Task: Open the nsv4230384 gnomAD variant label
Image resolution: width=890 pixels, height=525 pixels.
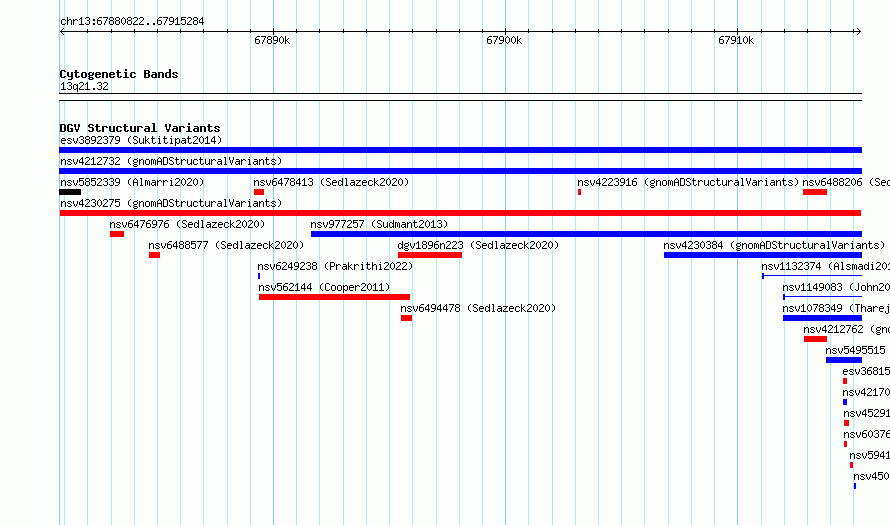Action: [x=774, y=245]
